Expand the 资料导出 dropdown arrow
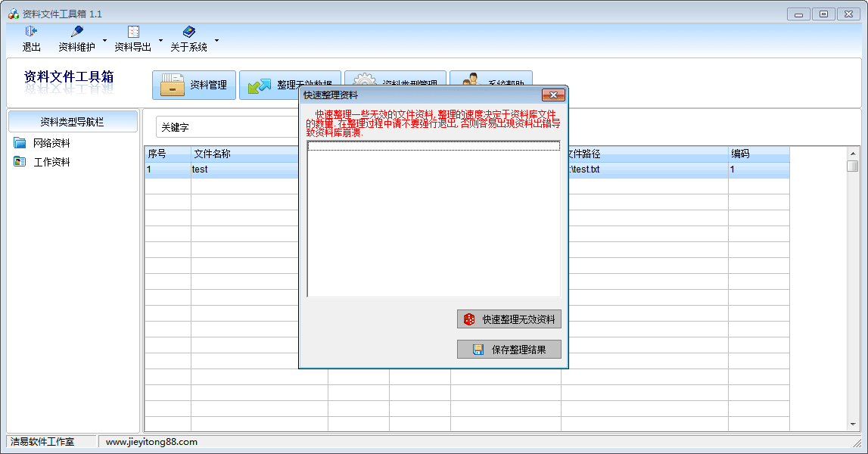Screen dimensions: 868x454 point(160,40)
